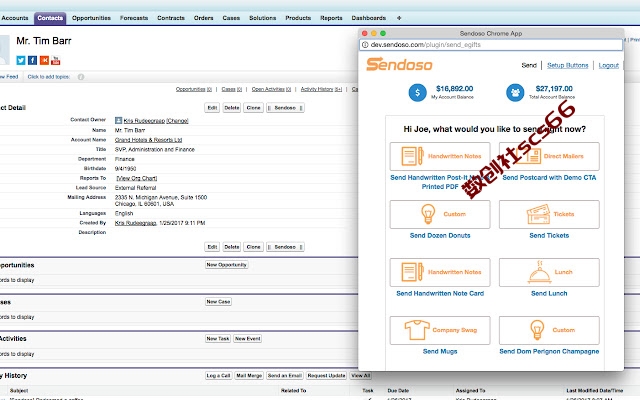This screenshot has width=640, height=400.
Task: Open the Dashboards tab
Action: pyautogui.click(x=368, y=18)
